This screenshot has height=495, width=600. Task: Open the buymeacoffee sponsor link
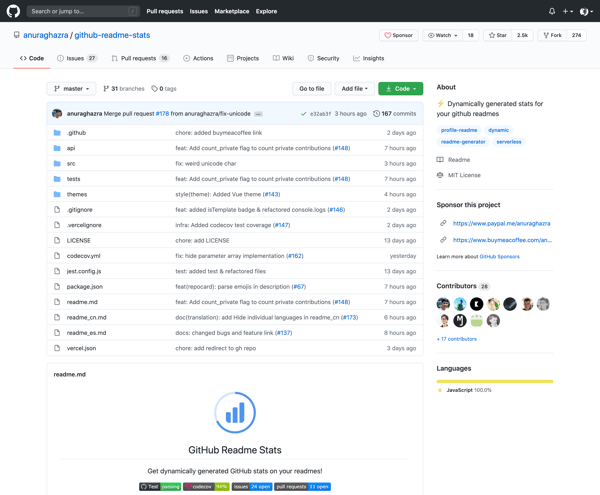(x=502, y=240)
